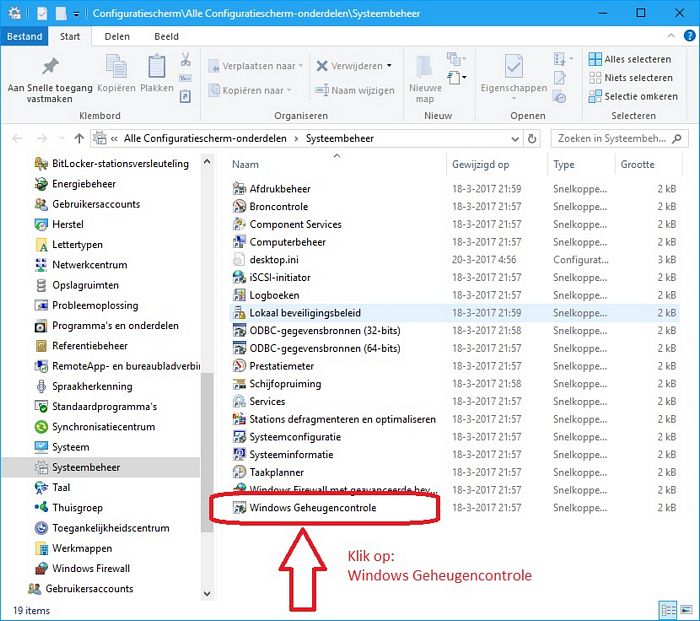Viewport: 700px width, 621px height.
Task: Click the Kopiëren icon in Klembord group
Action: 116,66
